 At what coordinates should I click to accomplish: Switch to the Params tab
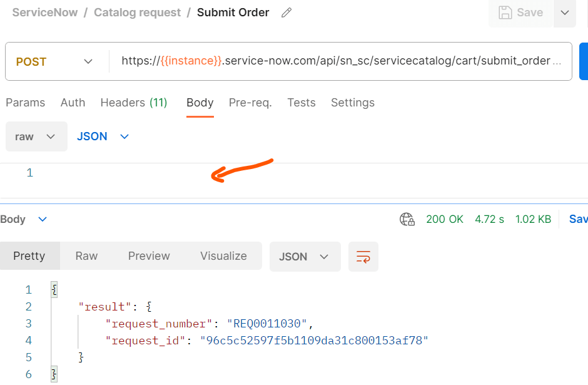(x=25, y=103)
